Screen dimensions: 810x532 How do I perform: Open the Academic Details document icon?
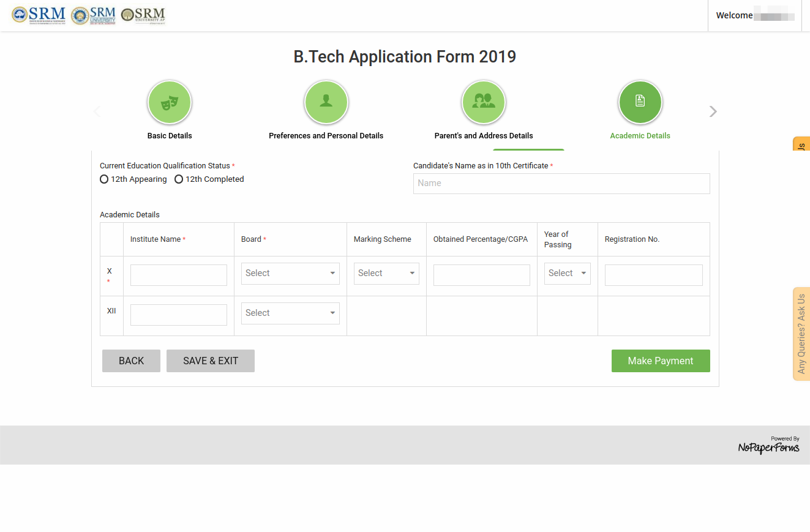click(640, 102)
